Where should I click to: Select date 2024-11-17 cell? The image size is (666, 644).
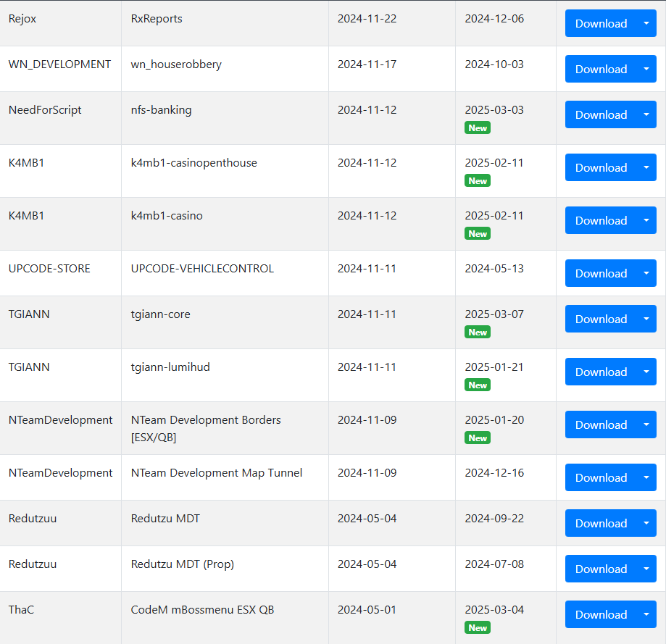391,69
